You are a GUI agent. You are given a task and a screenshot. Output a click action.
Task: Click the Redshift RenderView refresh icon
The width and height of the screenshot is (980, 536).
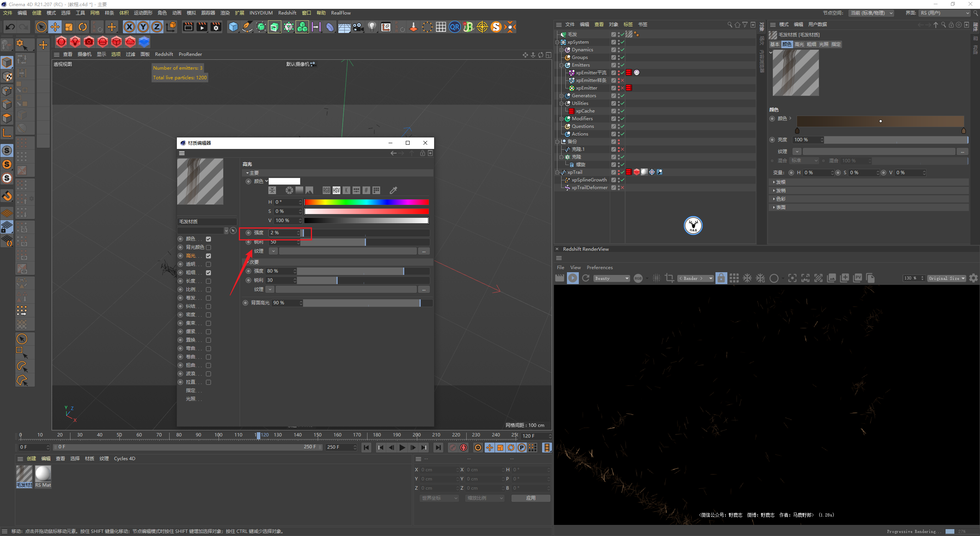pos(586,278)
